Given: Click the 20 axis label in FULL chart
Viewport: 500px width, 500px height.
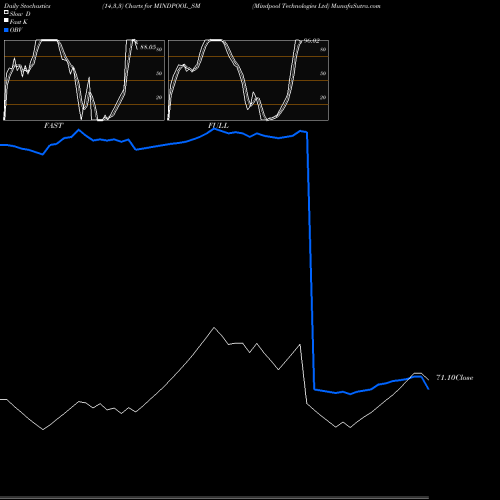Looking at the screenshot, I should 323,97.
